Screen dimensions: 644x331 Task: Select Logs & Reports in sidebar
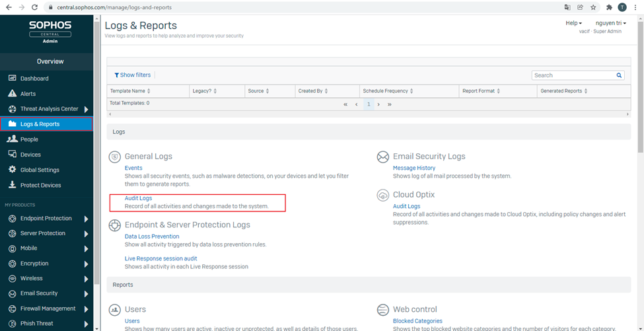click(x=46, y=124)
